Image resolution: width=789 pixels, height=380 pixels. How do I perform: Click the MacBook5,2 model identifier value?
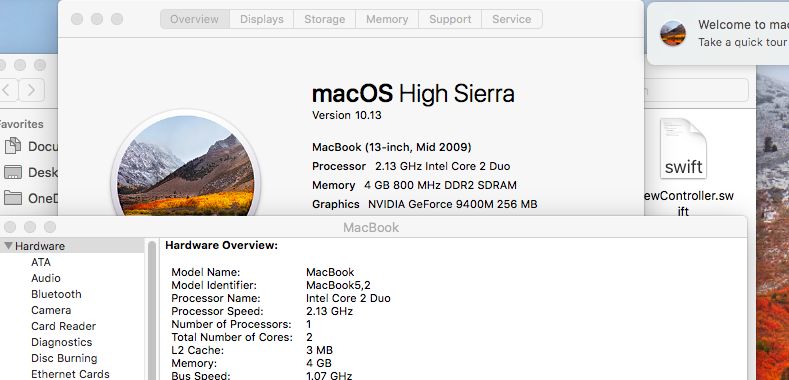coord(338,285)
